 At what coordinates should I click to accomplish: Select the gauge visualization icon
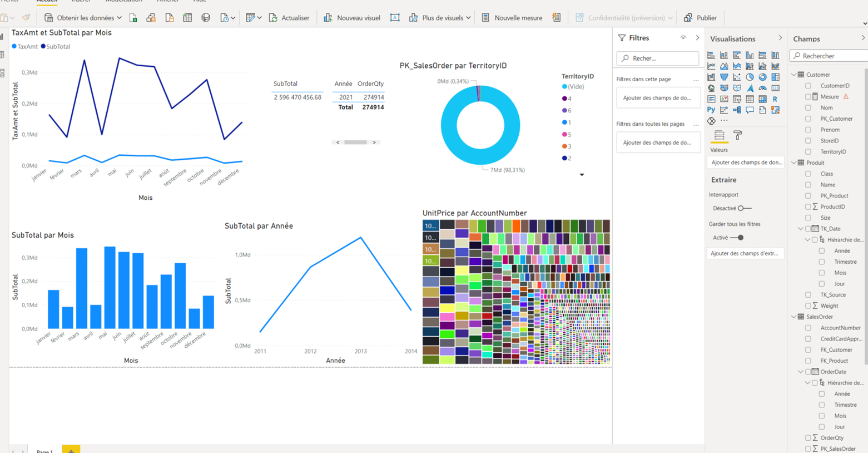click(762, 88)
